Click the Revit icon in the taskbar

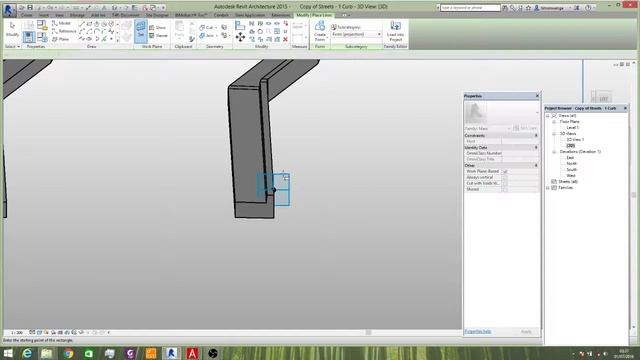[x=171, y=353]
